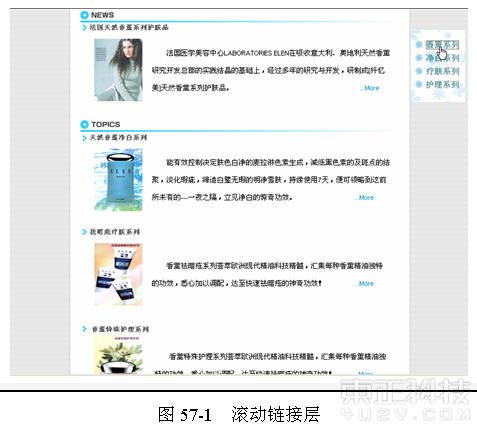This screenshot has width=477, height=428.
Task: Click arrow bullet before 香薰特殊护理系列
Action: click(x=84, y=329)
